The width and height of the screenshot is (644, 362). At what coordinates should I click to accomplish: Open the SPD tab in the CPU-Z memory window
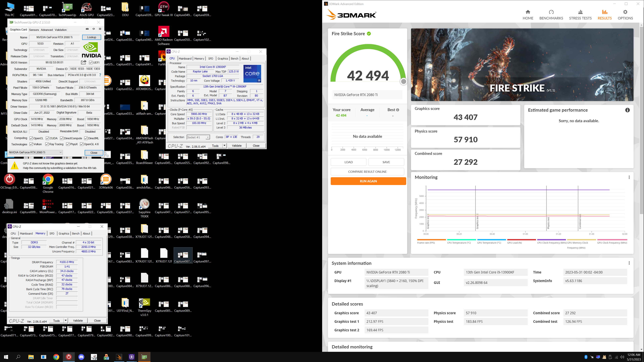pos(52,233)
